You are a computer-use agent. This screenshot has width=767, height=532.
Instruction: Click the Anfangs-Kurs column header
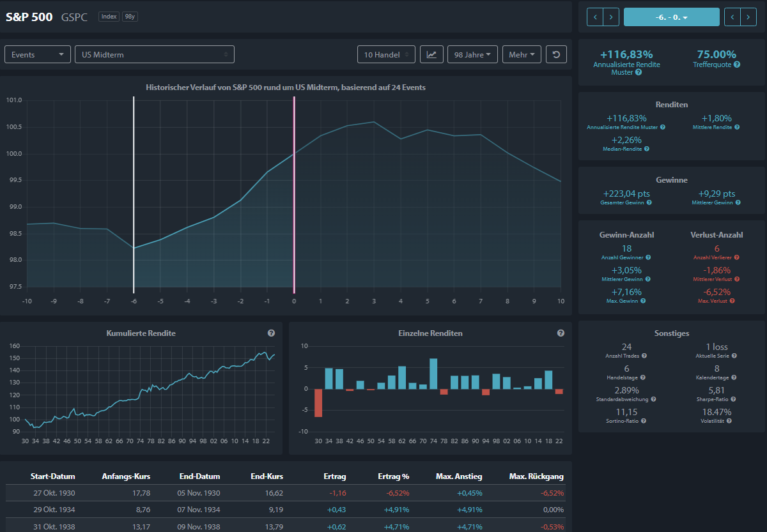click(x=126, y=476)
